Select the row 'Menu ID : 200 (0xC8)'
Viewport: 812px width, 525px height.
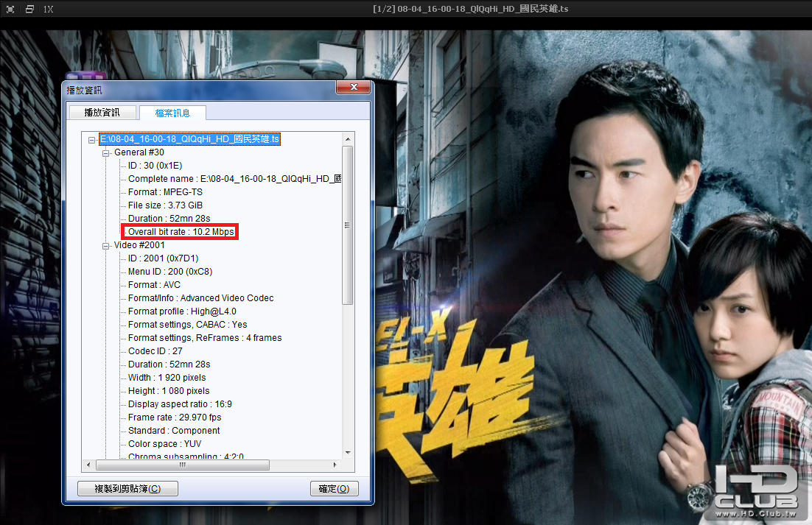[x=170, y=272]
